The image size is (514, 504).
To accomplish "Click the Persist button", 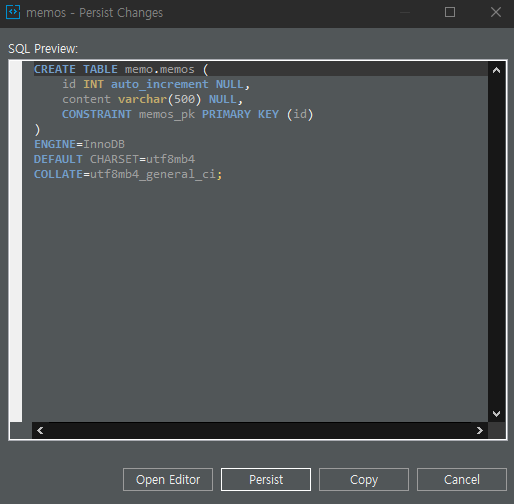I will (x=266, y=479).
